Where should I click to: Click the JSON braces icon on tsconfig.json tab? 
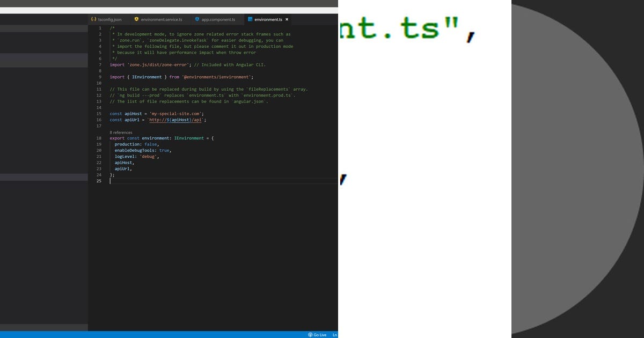[94, 19]
